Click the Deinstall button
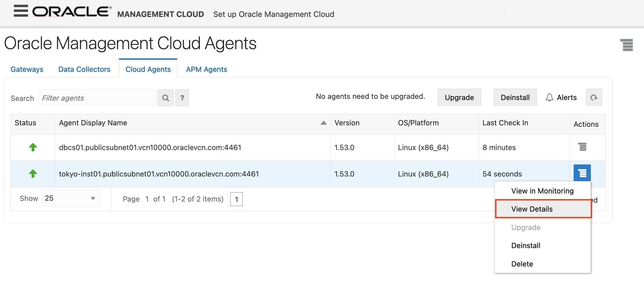Screen dimensions: 644x282 tap(515, 97)
